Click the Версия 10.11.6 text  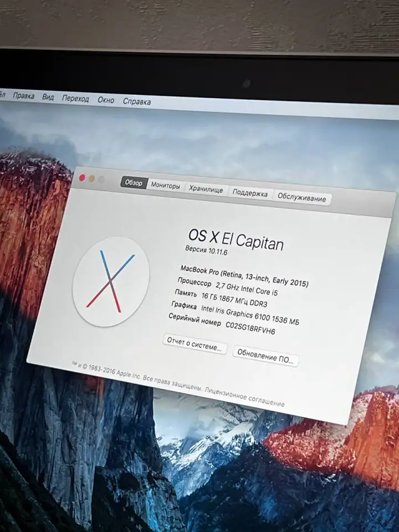point(206,250)
